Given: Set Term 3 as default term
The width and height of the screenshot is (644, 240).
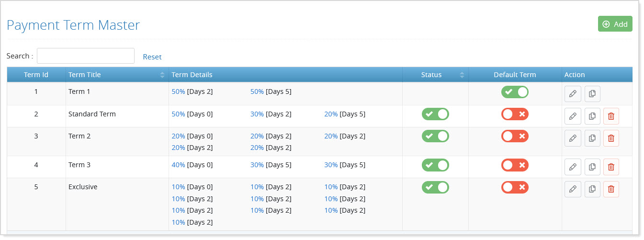Looking at the screenshot, I should pyautogui.click(x=515, y=165).
